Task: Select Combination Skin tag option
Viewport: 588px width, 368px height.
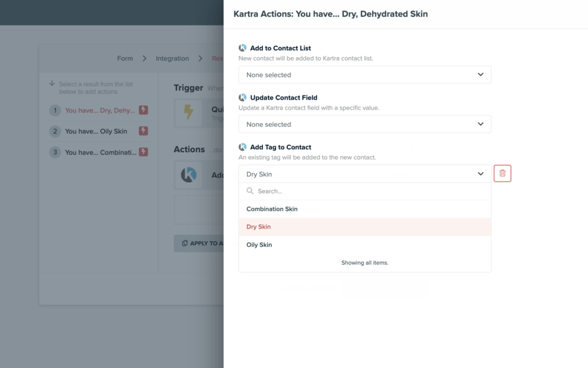Action: 365,209
